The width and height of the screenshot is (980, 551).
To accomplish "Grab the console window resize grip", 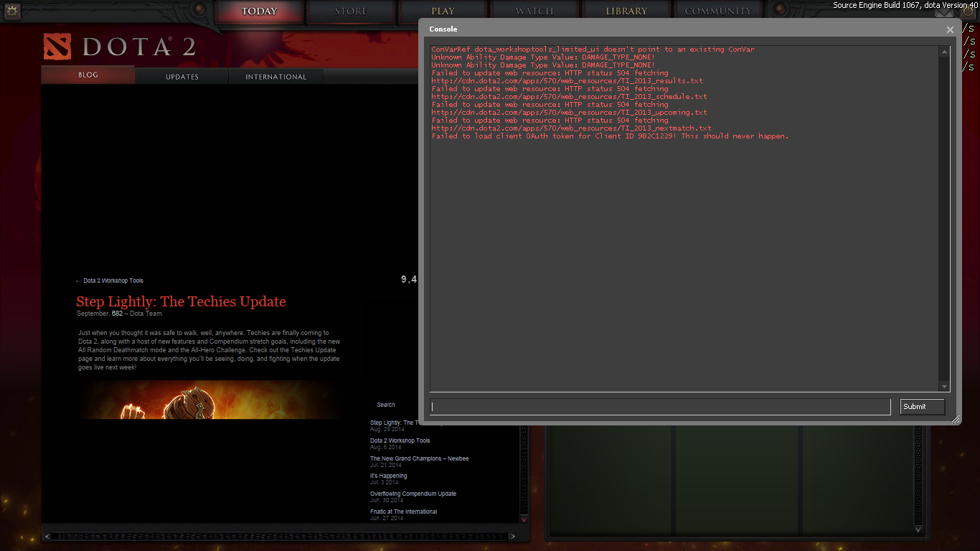I will click(x=956, y=420).
